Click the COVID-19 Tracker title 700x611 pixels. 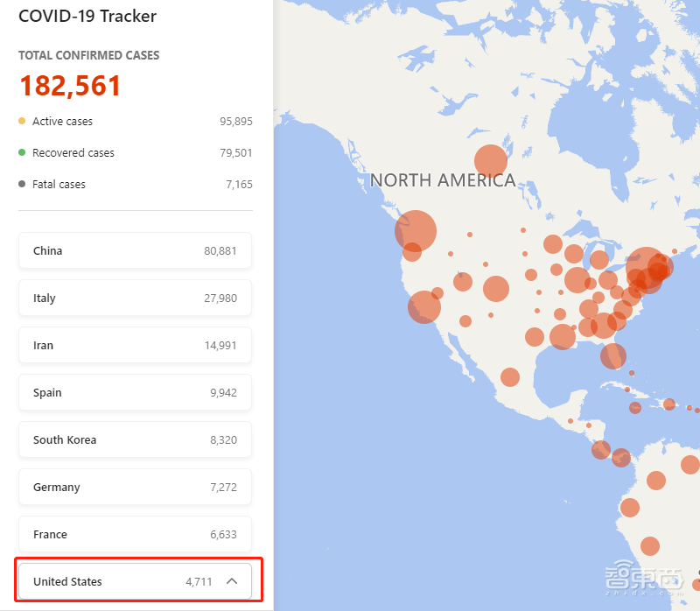click(x=88, y=17)
